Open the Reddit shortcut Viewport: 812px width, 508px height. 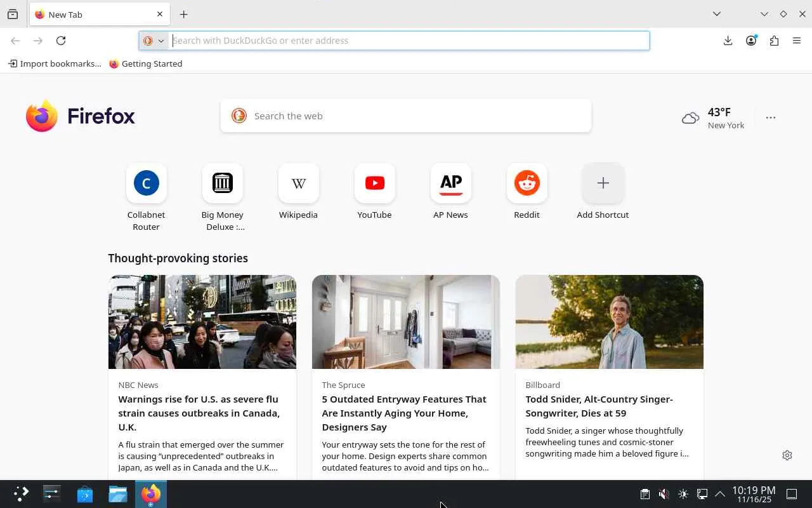[527, 192]
